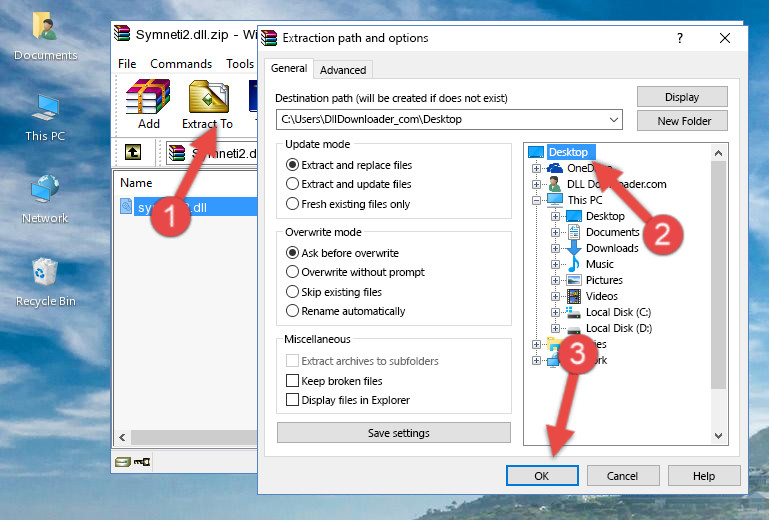Go up one folder level in WinRAR
Viewport: 769px width, 520px height.
point(133,153)
